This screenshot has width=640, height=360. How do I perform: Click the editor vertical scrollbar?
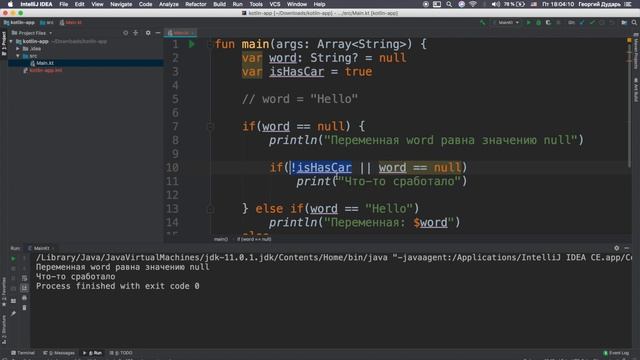click(x=629, y=106)
